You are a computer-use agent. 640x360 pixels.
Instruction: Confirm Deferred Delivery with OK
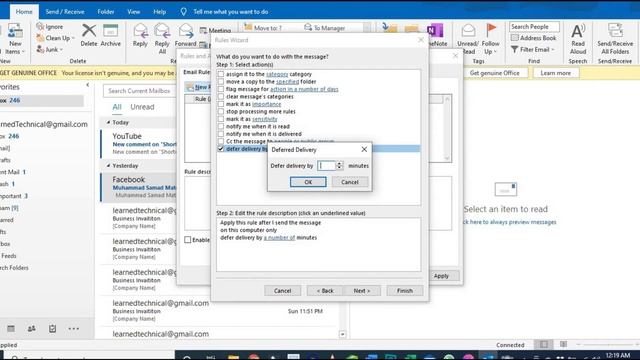tap(308, 182)
